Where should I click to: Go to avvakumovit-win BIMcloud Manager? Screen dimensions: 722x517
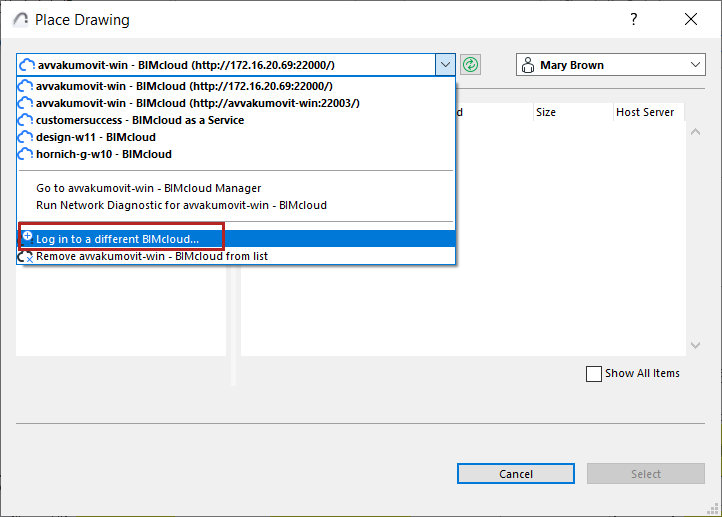[236, 188]
